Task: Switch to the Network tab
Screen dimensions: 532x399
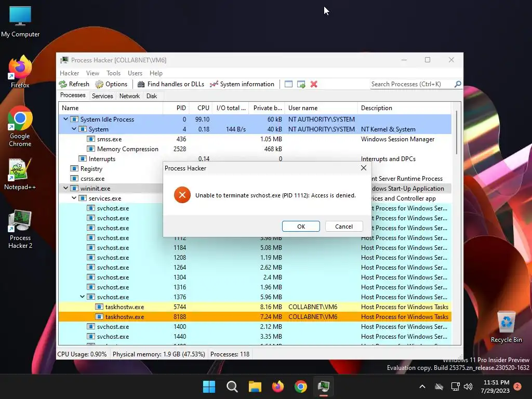Action: pyautogui.click(x=129, y=96)
